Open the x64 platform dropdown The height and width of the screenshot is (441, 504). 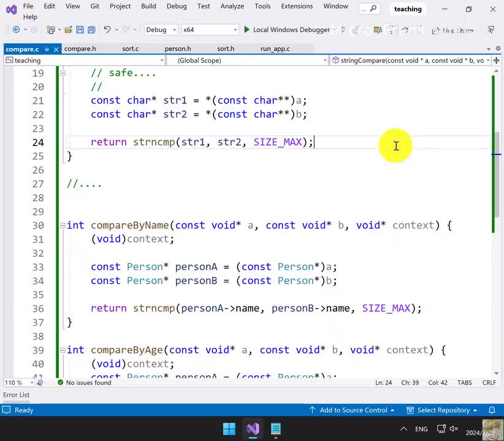coord(210,30)
